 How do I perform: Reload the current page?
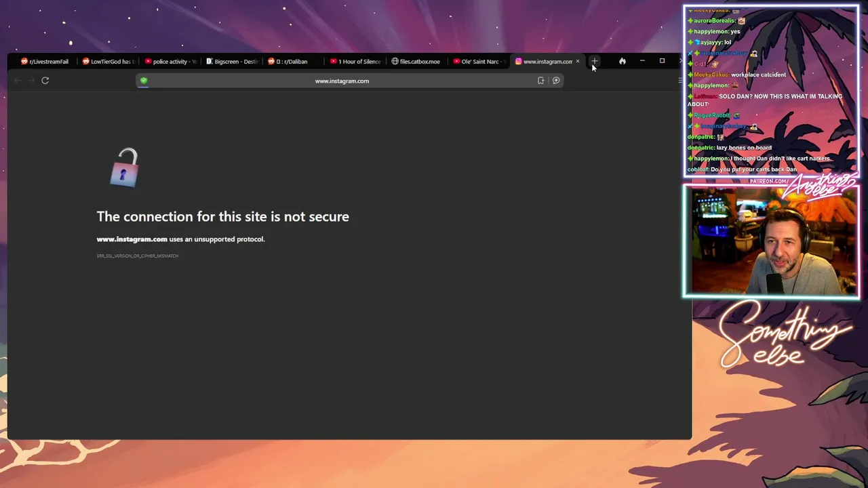click(x=45, y=81)
